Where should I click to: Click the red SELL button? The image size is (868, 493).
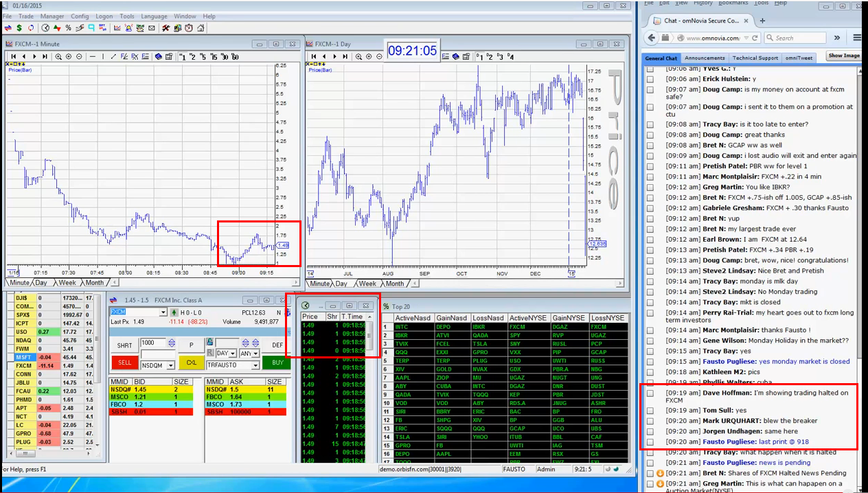click(124, 362)
